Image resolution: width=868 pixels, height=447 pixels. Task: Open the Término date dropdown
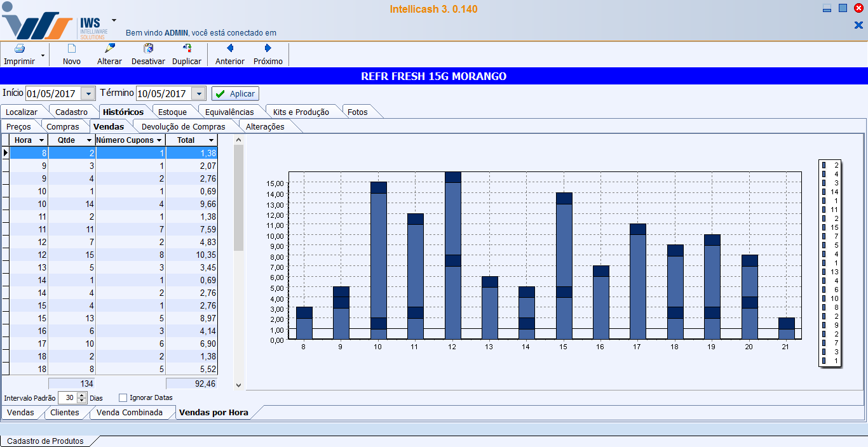coord(199,94)
